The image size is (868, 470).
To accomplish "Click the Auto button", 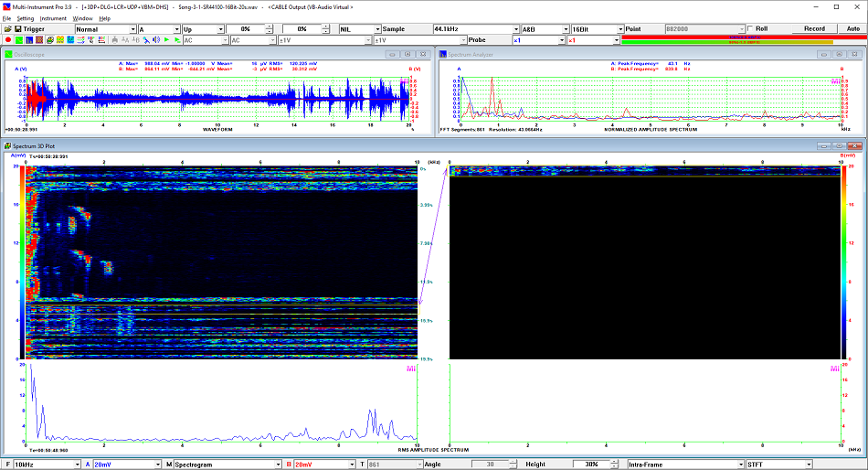I will [x=852, y=28].
